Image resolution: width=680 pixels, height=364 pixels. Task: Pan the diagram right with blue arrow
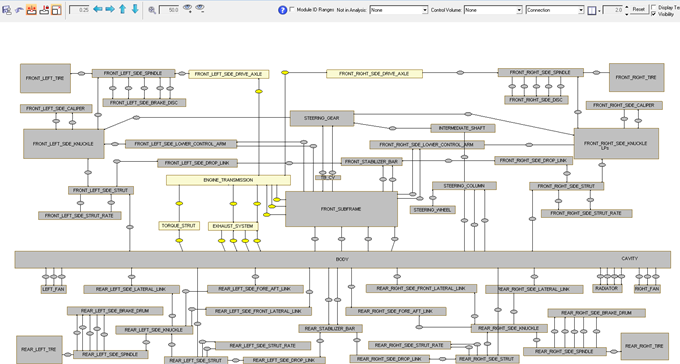tap(110, 9)
